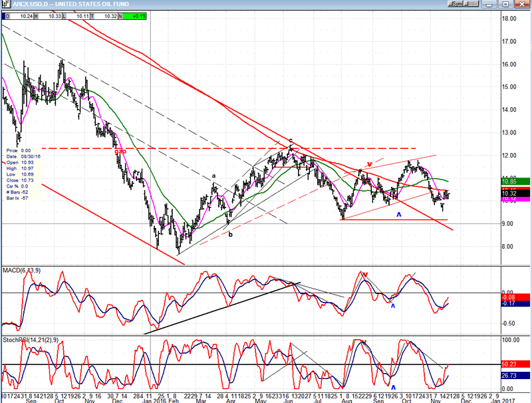Click the wave label 'c' at June peak
The width and height of the screenshot is (532, 403).
coord(291,140)
